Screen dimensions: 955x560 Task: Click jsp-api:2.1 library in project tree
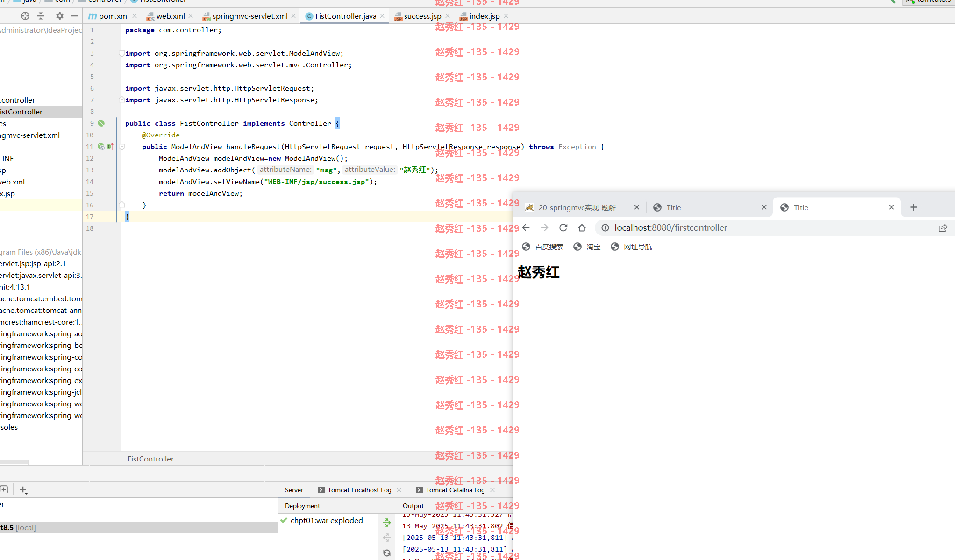click(33, 263)
